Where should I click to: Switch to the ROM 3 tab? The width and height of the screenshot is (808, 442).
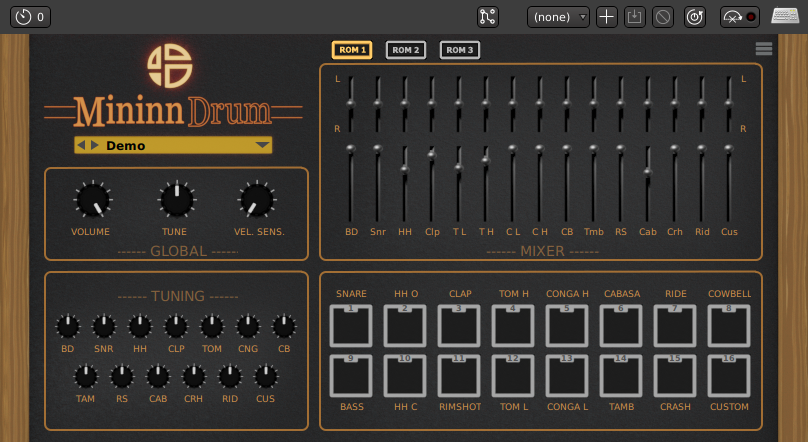point(460,50)
